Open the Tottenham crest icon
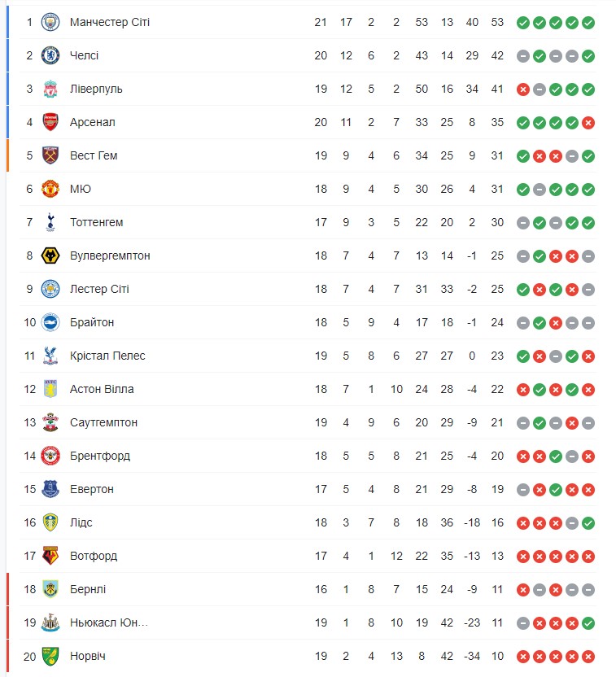616x677 pixels. pos(50,222)
